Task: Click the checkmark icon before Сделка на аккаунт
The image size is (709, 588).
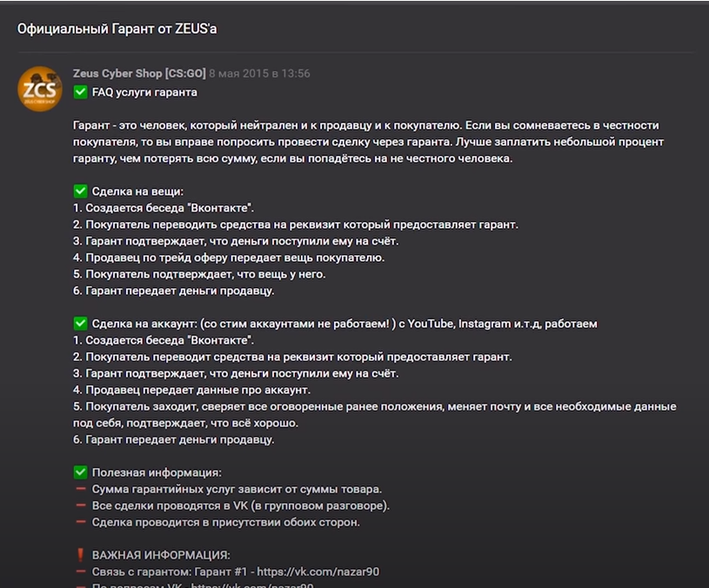Action: [80, 324]
